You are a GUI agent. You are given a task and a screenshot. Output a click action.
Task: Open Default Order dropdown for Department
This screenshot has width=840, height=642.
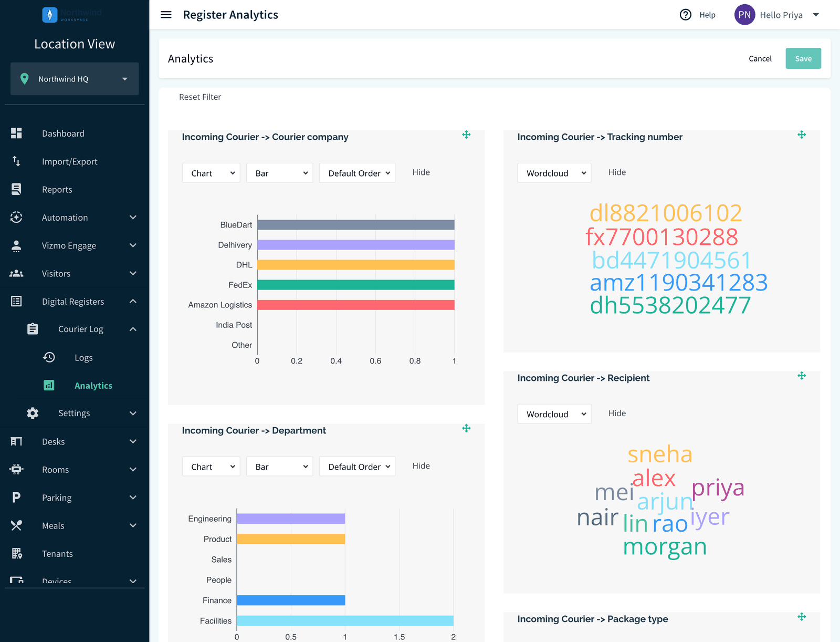point(357,467)
